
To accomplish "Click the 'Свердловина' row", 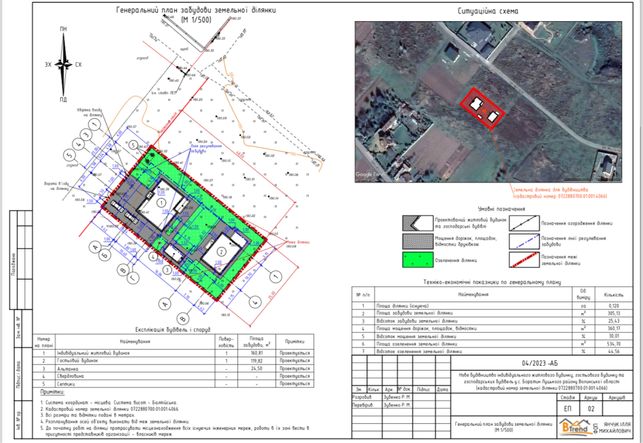I will click(x=173, y=376).
